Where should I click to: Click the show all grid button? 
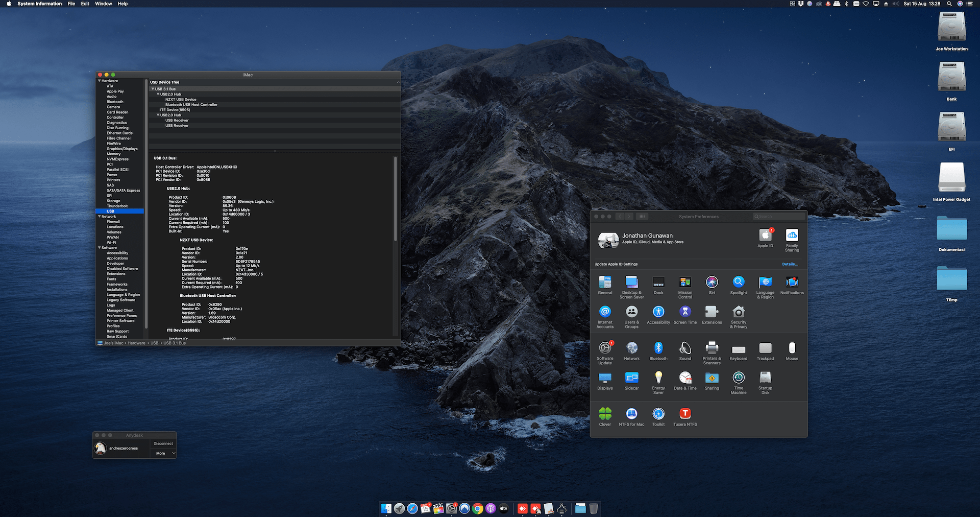pos(642,217)
